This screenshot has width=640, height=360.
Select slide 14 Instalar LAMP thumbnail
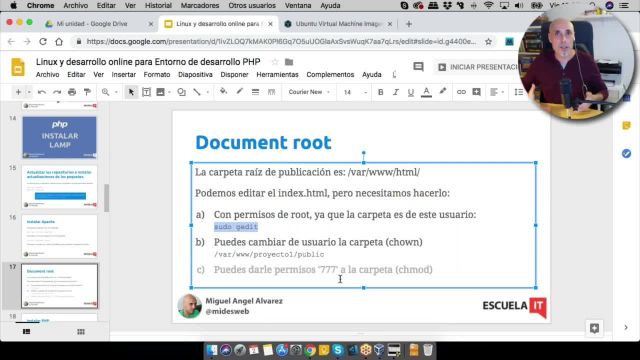click(x=60, y=137)
